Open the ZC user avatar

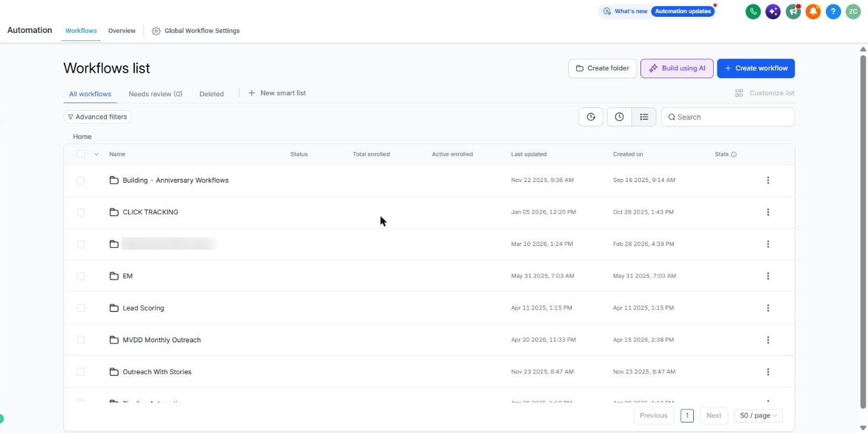852,11
